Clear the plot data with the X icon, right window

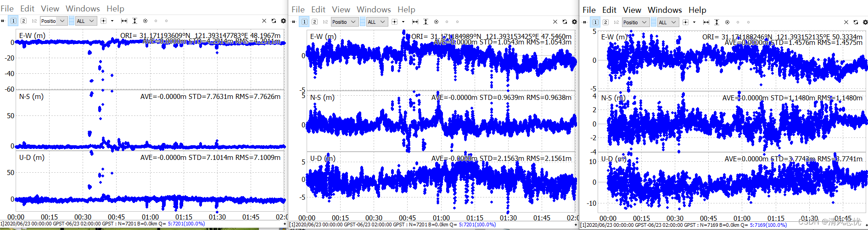tap(846, 22)
